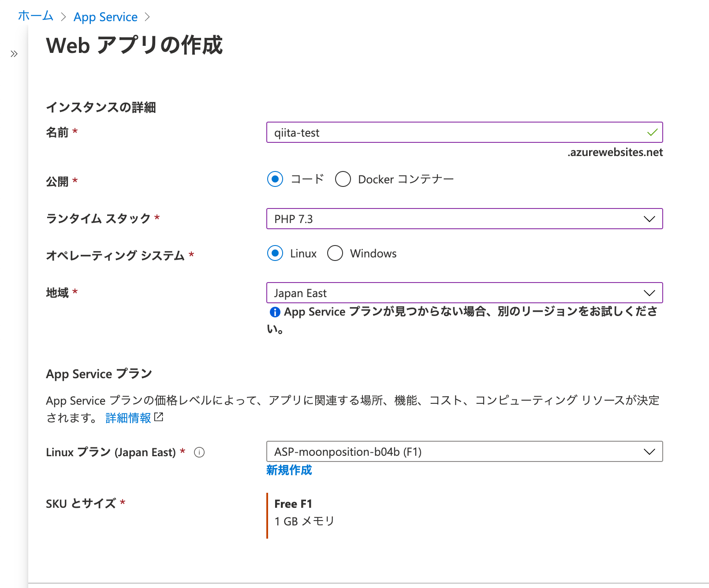Click the SKU とサイズ label
Image resolution: width=709 pixels, height=588 pixels.
pyautogui.click(x=81, y=503)
